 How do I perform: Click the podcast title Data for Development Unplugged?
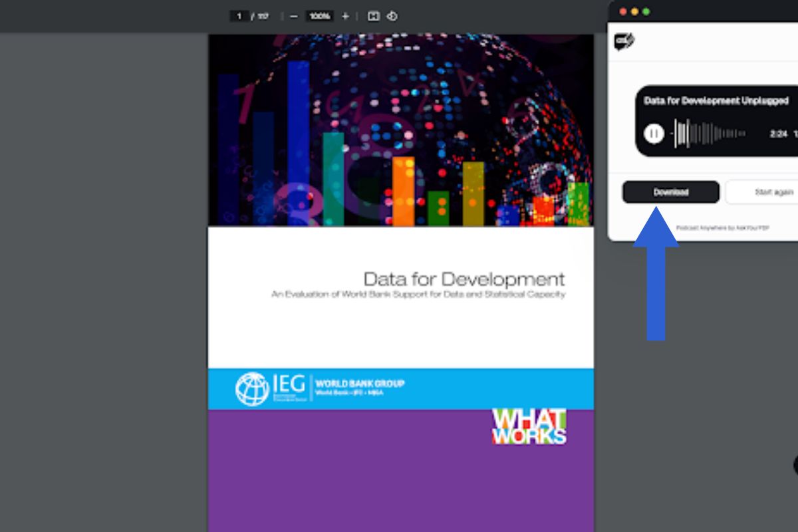pyautogui.click(x=716, y=101)
